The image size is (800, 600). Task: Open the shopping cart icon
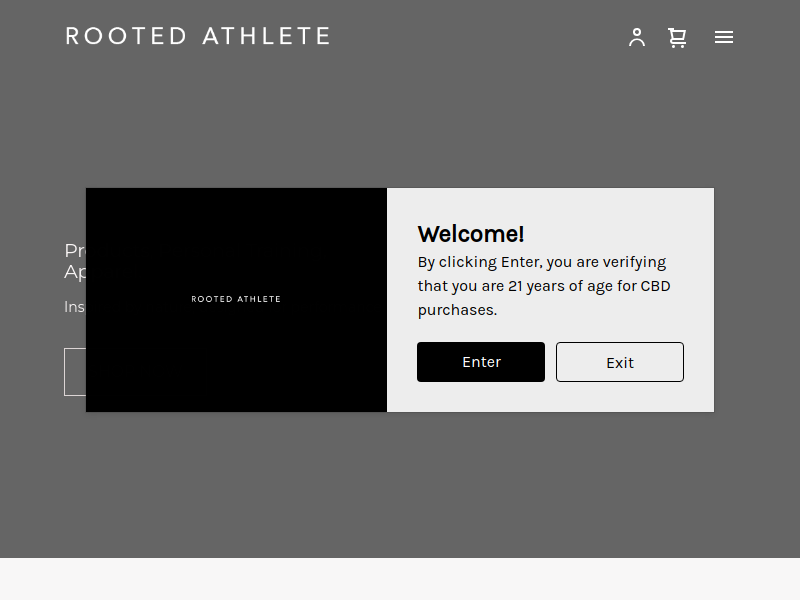(677, 38)
